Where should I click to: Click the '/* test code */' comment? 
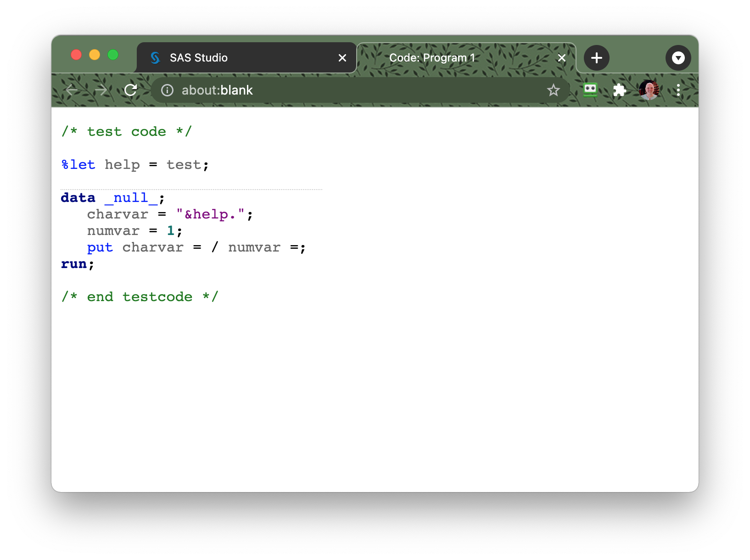pos(127,132)
